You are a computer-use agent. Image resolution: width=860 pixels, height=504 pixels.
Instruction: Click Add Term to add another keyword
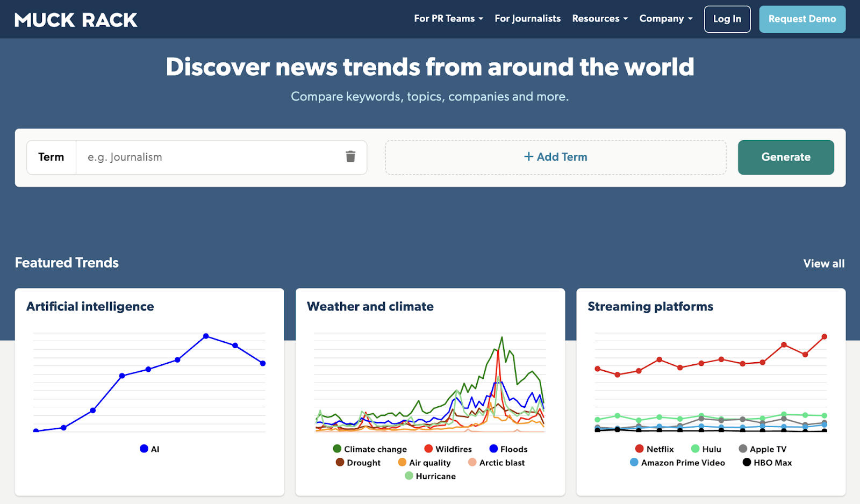pyautogui.click(x=555, y=157)
